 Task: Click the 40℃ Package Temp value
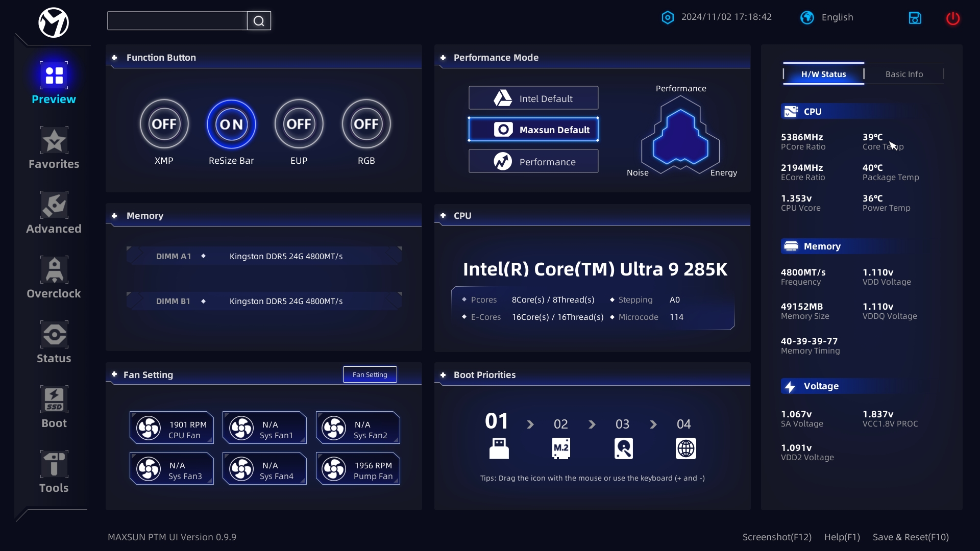(872, 168)
